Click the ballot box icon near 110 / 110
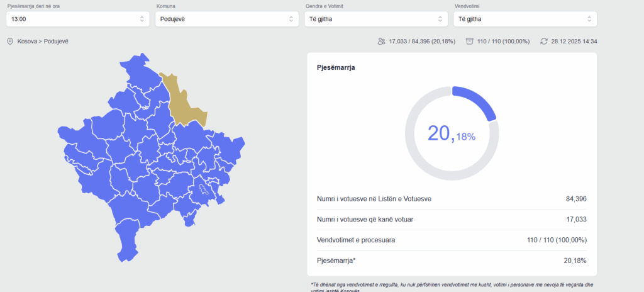This screenshot has width=644, height=292. (x=469, y=42)
